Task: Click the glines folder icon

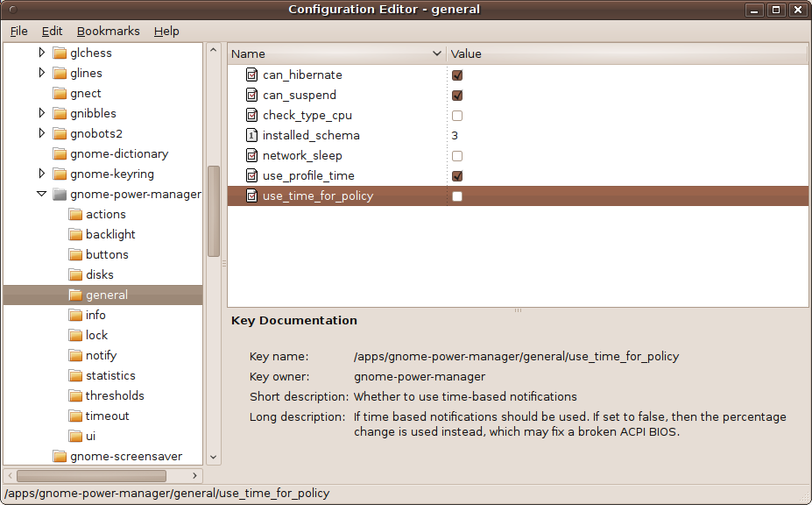Action: click(60, 73)
